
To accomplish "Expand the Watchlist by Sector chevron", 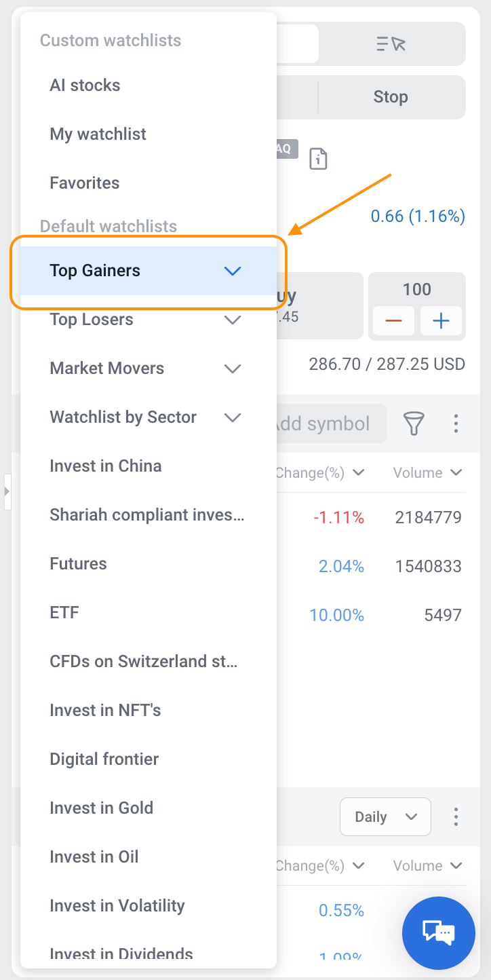I will coord(233,417).
